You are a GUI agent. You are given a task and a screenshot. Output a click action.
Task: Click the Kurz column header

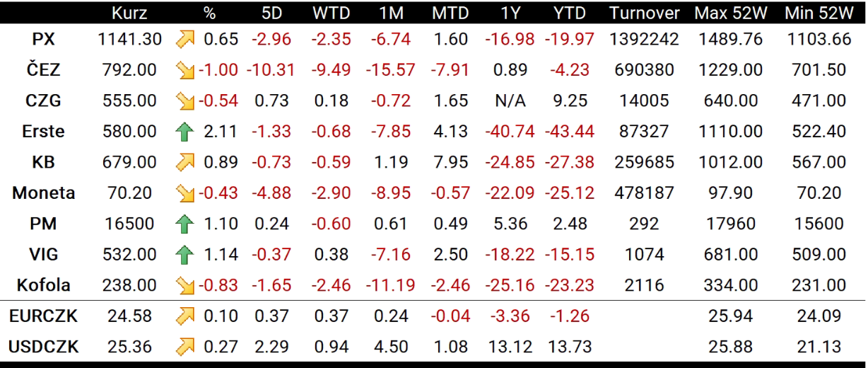click(x=129, y=13)
